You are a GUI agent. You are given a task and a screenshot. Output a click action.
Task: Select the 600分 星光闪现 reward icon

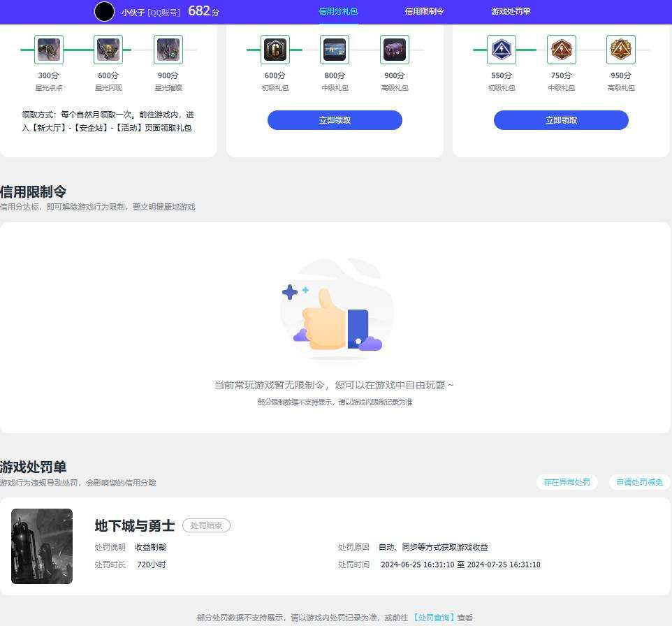[x=108, y=50]
